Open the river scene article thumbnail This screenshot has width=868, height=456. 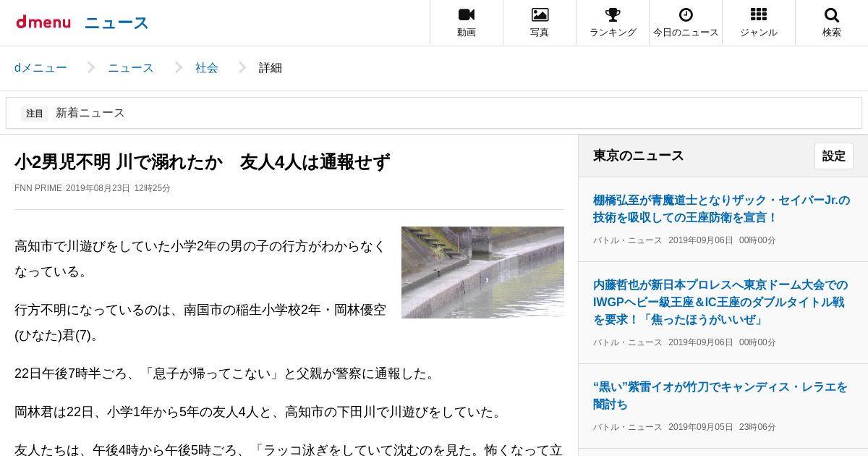pyautogui.click(x=482, y=272)
